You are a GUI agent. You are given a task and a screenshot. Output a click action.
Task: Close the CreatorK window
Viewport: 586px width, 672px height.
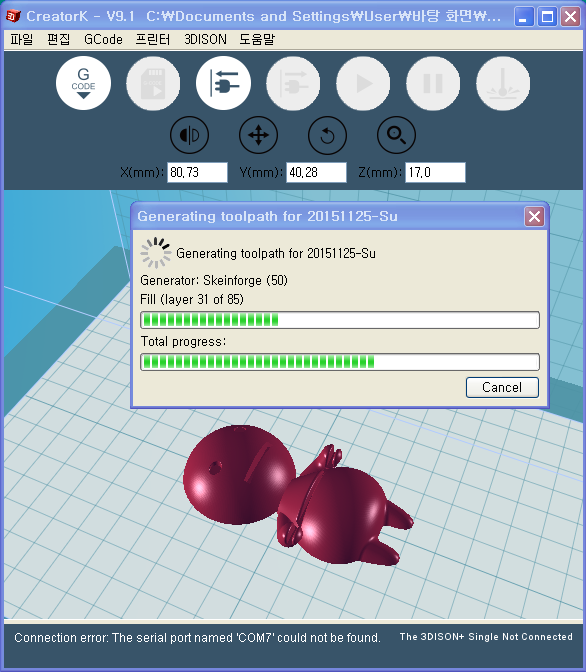click(x=571, y=17)
